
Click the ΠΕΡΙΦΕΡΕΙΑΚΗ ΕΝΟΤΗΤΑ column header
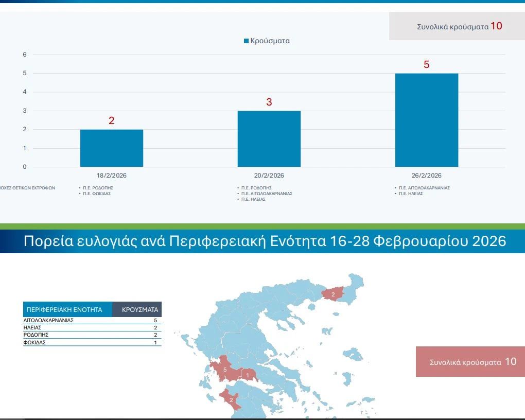coord(67,310)
